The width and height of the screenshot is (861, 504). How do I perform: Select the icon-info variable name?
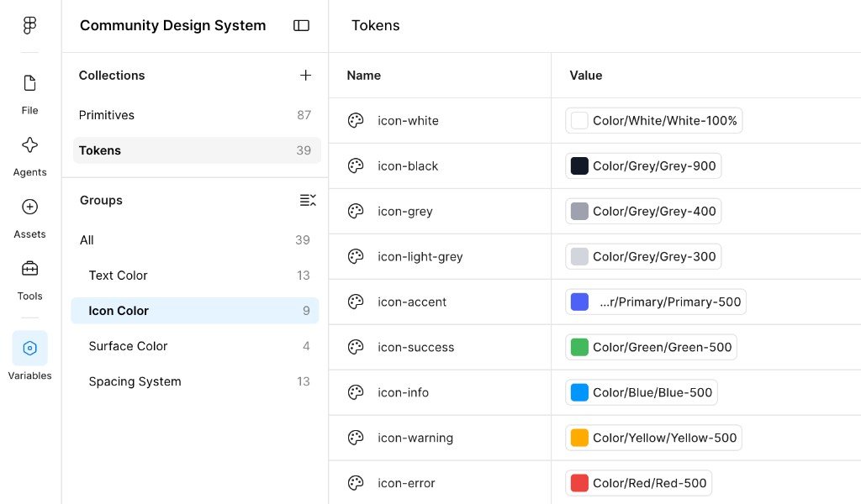click(x=403, y=392)
